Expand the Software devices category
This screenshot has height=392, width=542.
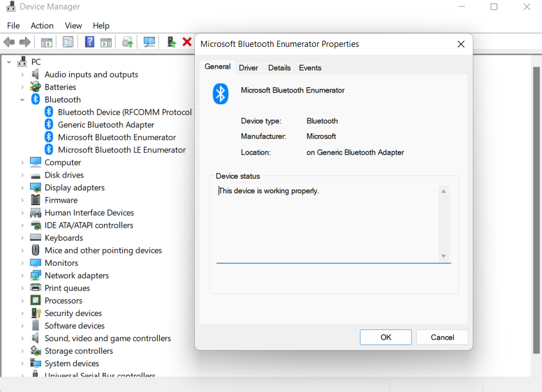point(22,326)
